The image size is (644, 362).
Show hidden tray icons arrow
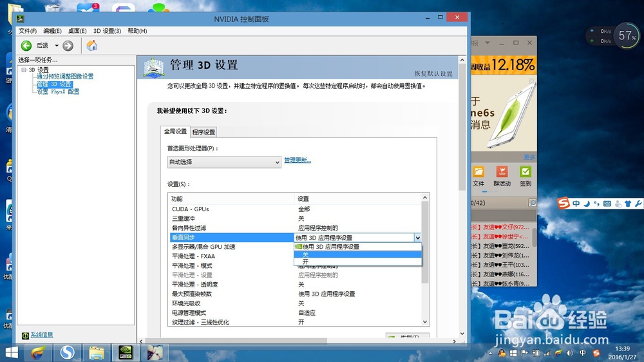490,353
